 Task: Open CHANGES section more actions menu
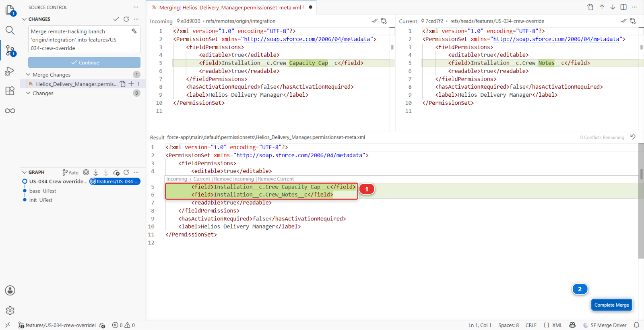click(x=136, y=19)
